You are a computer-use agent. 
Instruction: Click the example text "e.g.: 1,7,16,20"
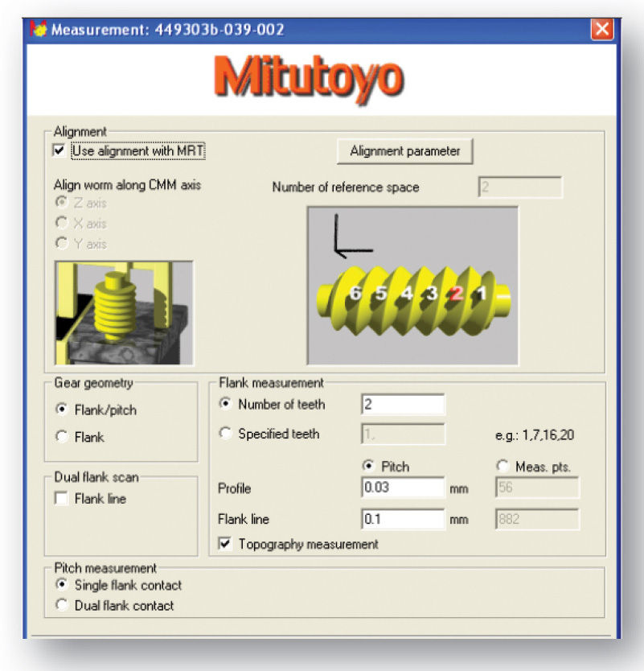pyautogui.click(x=535, y=435)
